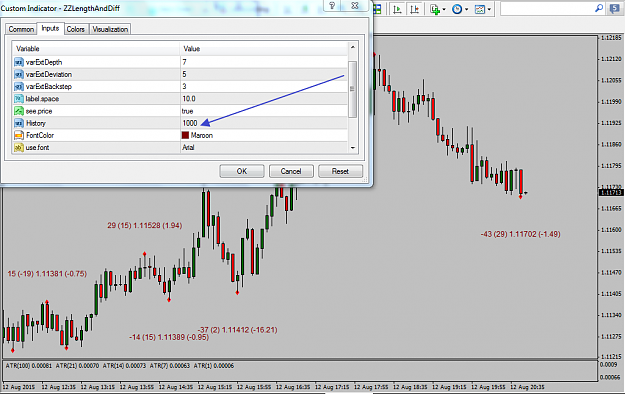Expand the Templates dropdown arrow
Screen dimensions: 625x394
coord(489,10)
